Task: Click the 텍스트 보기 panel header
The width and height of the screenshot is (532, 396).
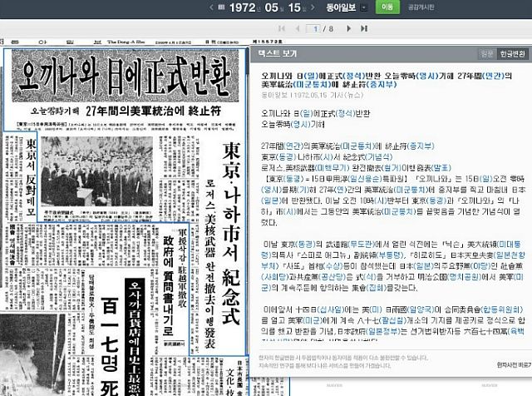Action: (277, 54)
